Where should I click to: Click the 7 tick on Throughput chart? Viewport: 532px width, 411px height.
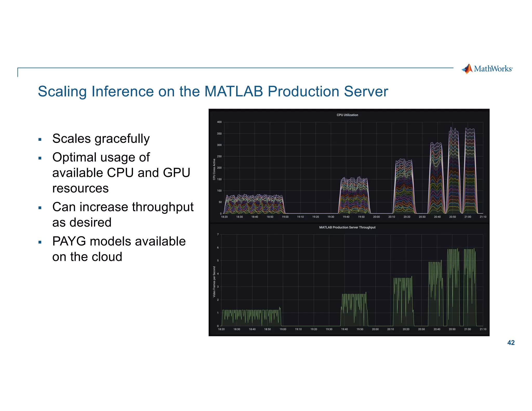coord(218,235)
